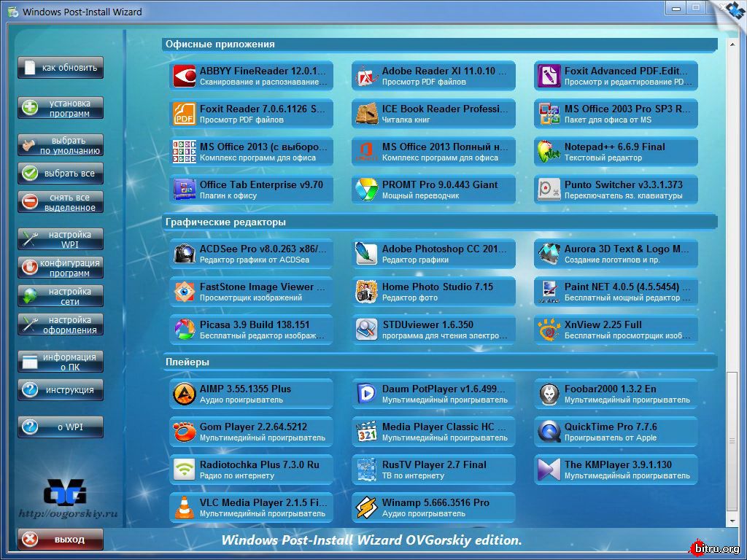Click the Winamp lightning bolt icon
The height and width of the screenshot is (560, 747).
point(366,507)
